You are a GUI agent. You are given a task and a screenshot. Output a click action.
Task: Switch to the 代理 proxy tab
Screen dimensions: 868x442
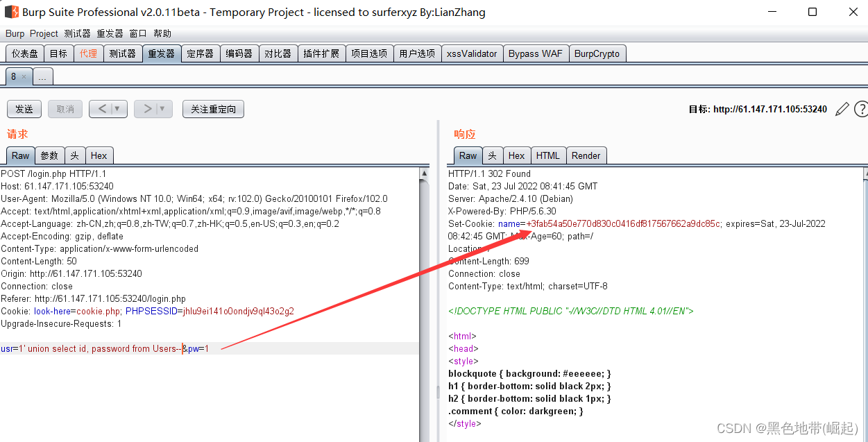tap(89, 53)
